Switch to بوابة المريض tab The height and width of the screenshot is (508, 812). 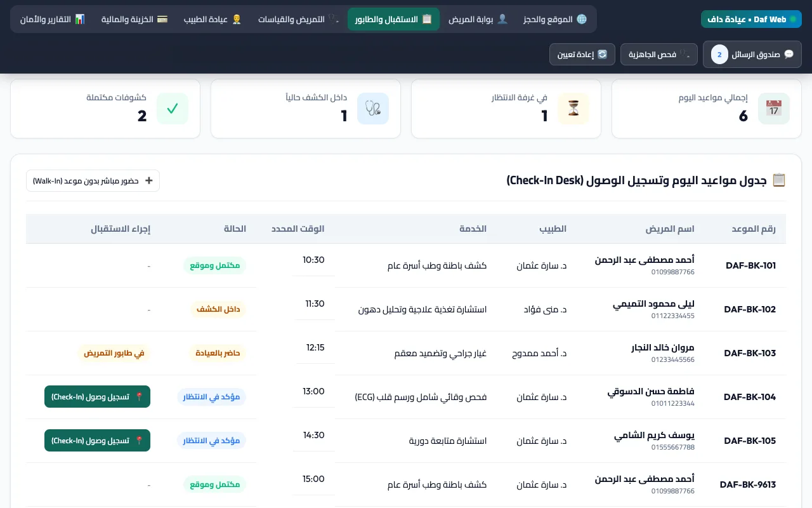(478, 19)
